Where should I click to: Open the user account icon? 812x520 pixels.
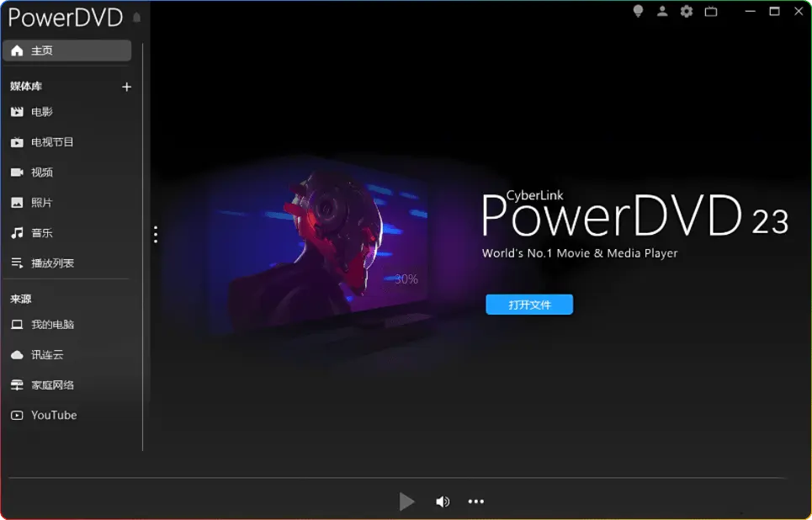click(x=662, y=12)
